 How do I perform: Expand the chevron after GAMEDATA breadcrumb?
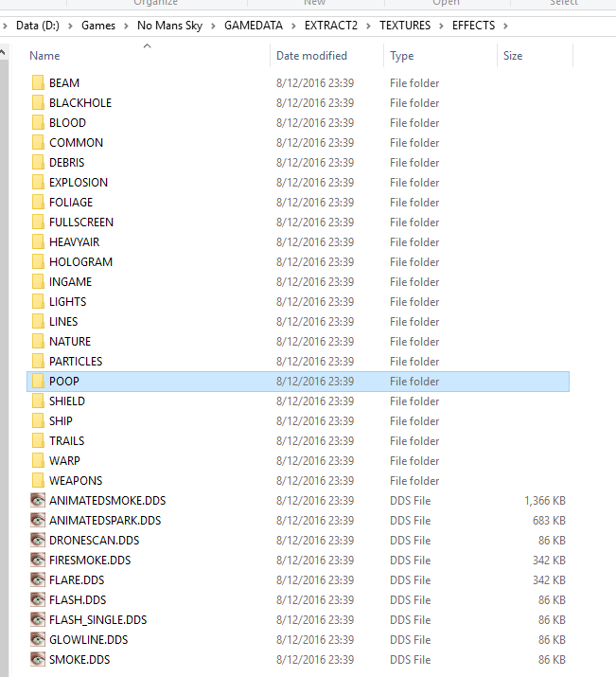pyautogui.click(x=293, y=26)
